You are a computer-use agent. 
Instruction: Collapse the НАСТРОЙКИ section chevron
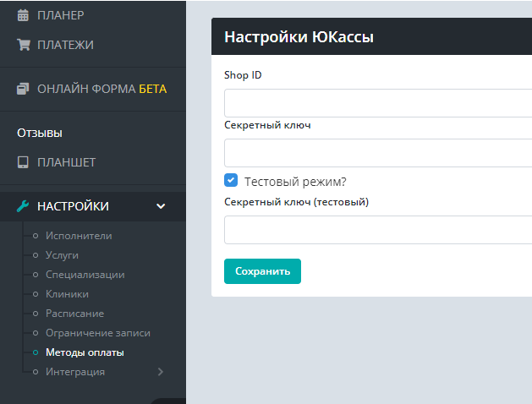click(x=161, y=206)
